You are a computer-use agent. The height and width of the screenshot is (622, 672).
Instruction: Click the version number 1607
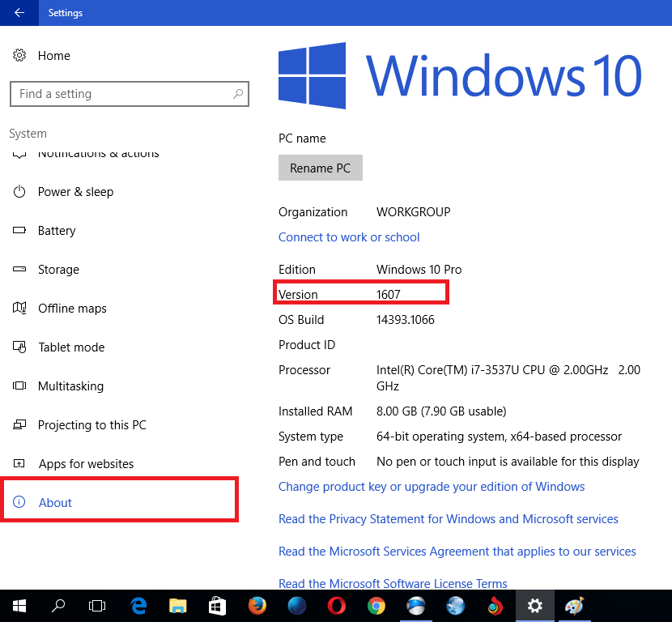pos(389,295)
